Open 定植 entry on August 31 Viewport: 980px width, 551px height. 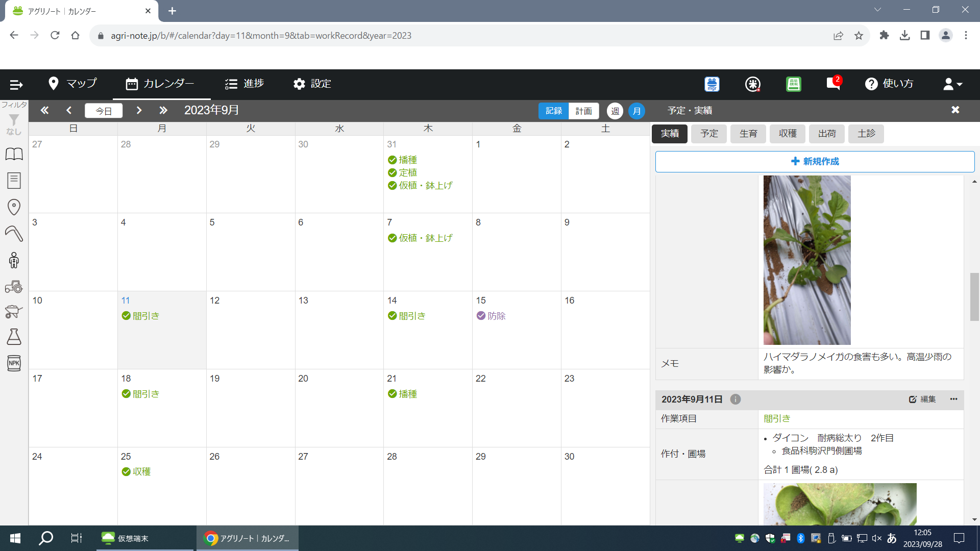[403, 173]
